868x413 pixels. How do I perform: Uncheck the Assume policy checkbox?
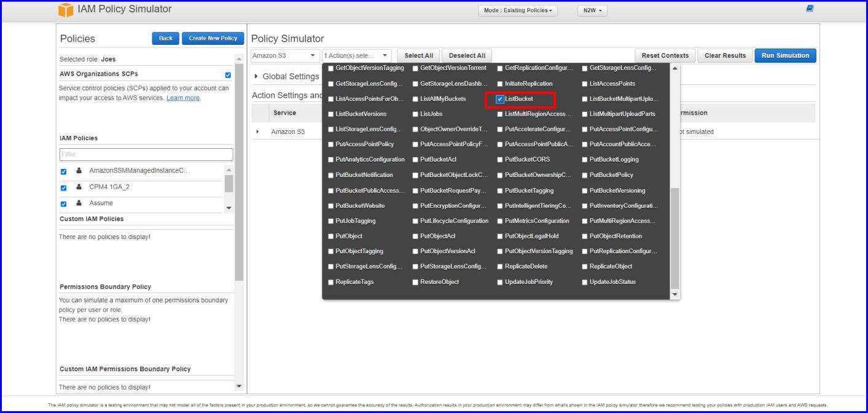(x=64, y=204)
